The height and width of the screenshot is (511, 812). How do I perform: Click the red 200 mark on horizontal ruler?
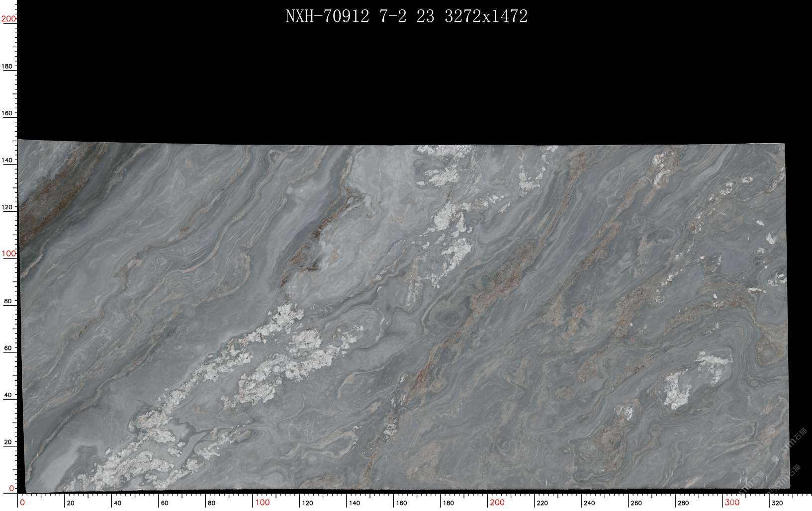click(497, 503)
